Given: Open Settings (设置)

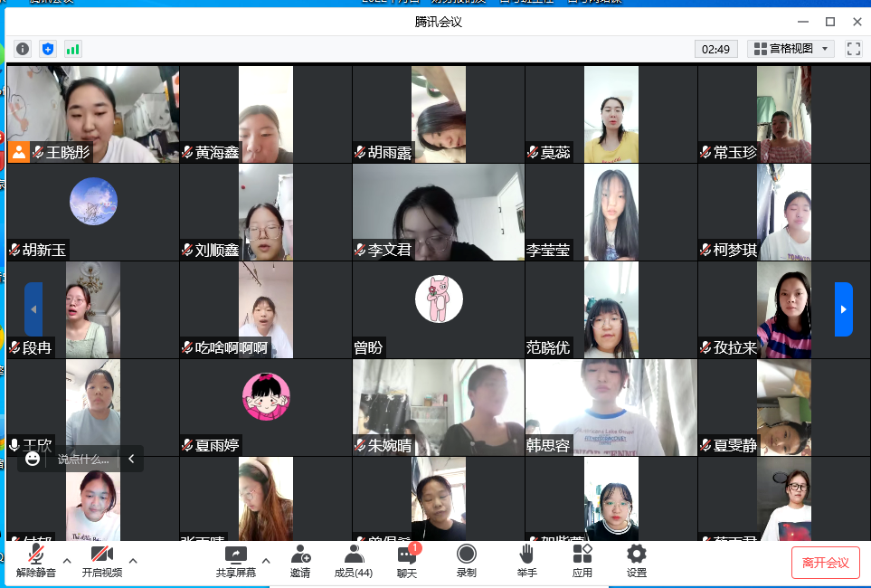Looking at the screenshot, I should (x=637, y=561).
